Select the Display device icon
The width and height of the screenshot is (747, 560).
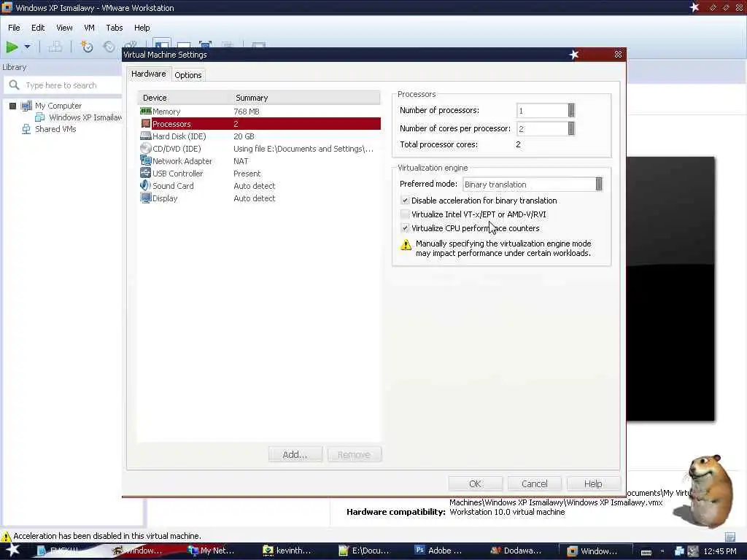145,198
